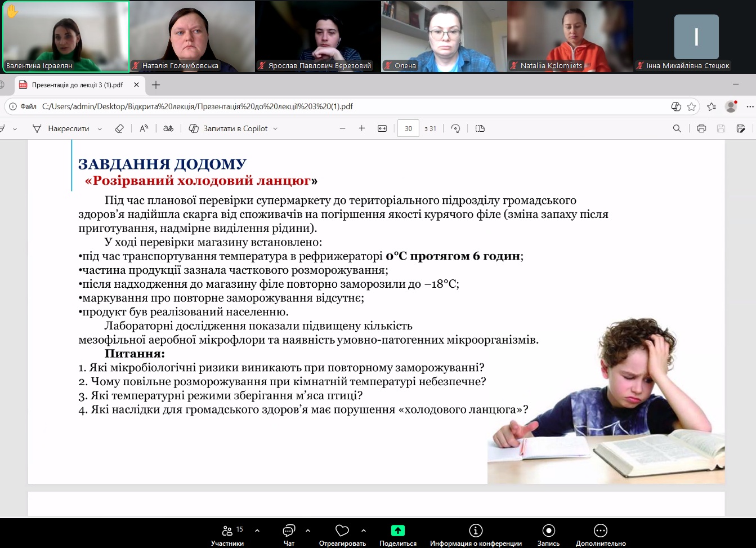Click the total pages text з 31

click(x=431, y=128)
